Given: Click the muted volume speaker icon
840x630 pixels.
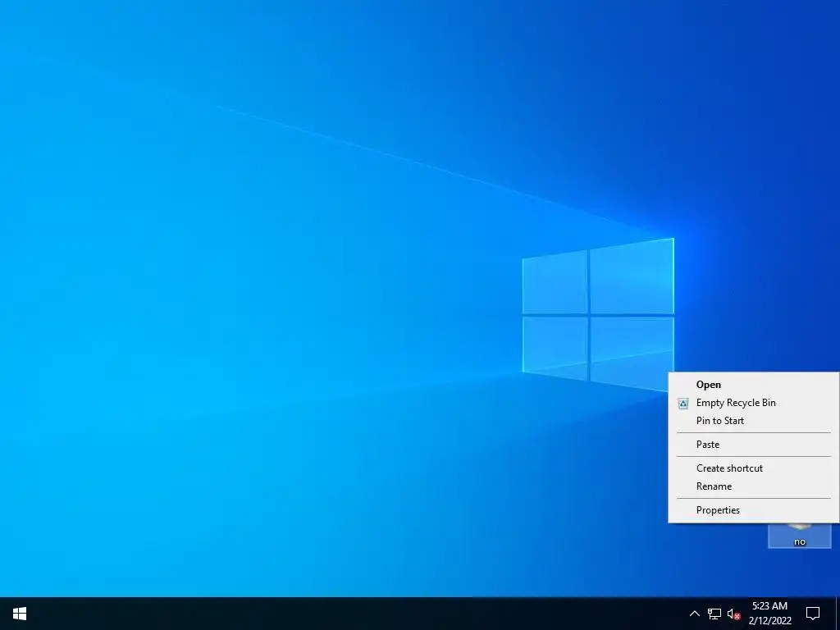Looking at the screenshot, I should click(733, 614).
